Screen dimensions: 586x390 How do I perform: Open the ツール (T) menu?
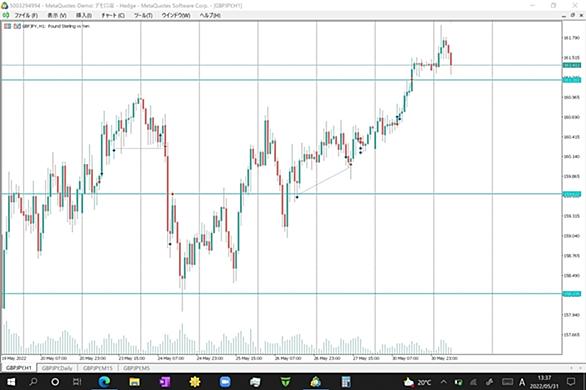(x=143, y=15)
